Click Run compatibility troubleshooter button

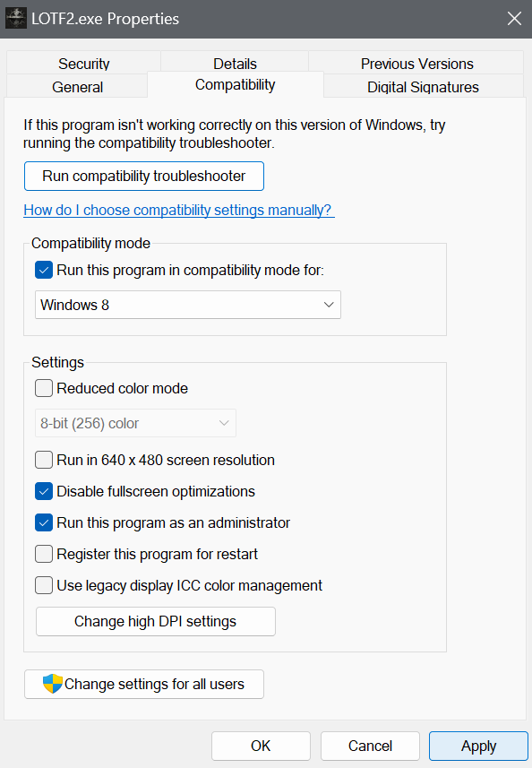pos(144,176)
